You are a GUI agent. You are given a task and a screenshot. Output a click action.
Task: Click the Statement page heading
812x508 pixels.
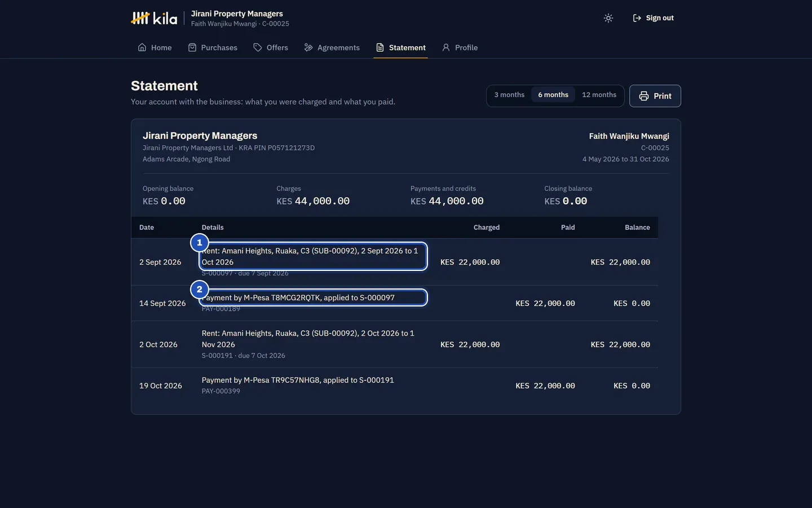click(164, 86)
